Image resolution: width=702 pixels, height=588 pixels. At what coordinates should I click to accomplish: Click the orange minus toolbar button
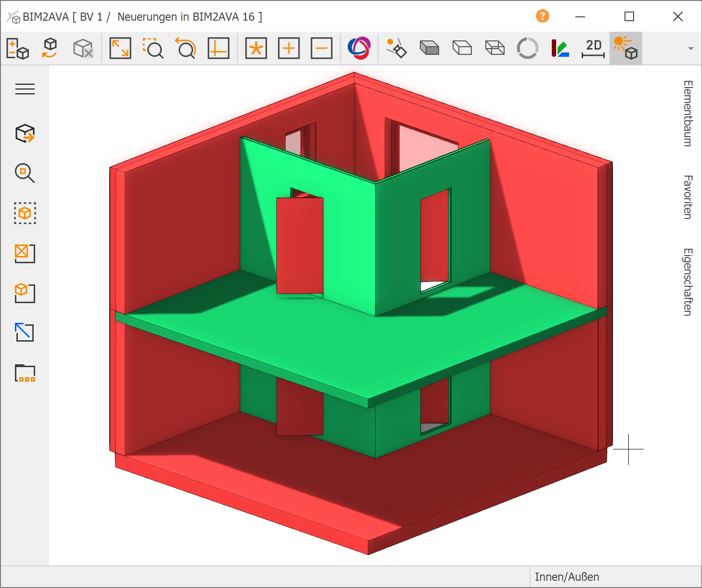coord(322,48)
